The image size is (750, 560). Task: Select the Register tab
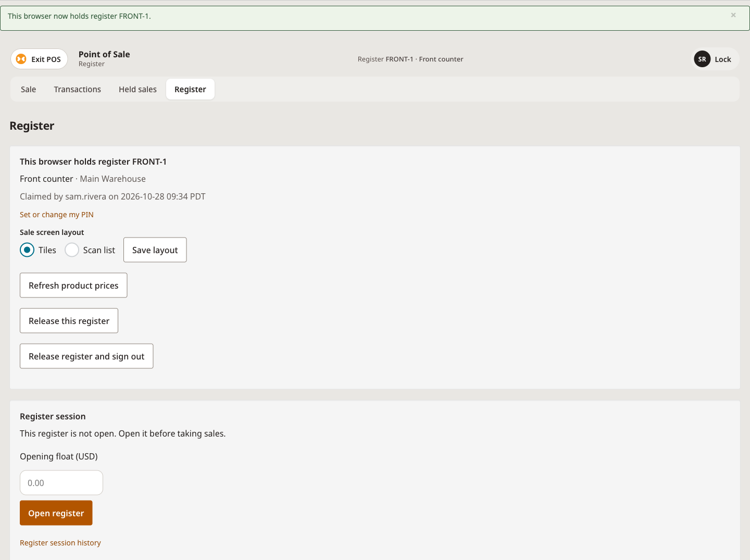(x=190, y=89)
